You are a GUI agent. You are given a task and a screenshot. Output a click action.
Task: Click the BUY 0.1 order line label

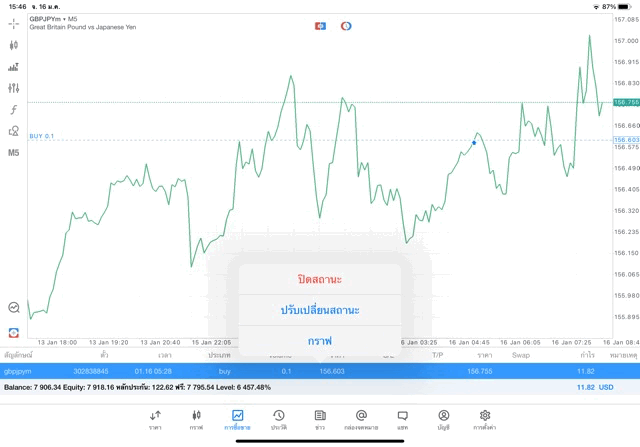click(x=42, y=136)
